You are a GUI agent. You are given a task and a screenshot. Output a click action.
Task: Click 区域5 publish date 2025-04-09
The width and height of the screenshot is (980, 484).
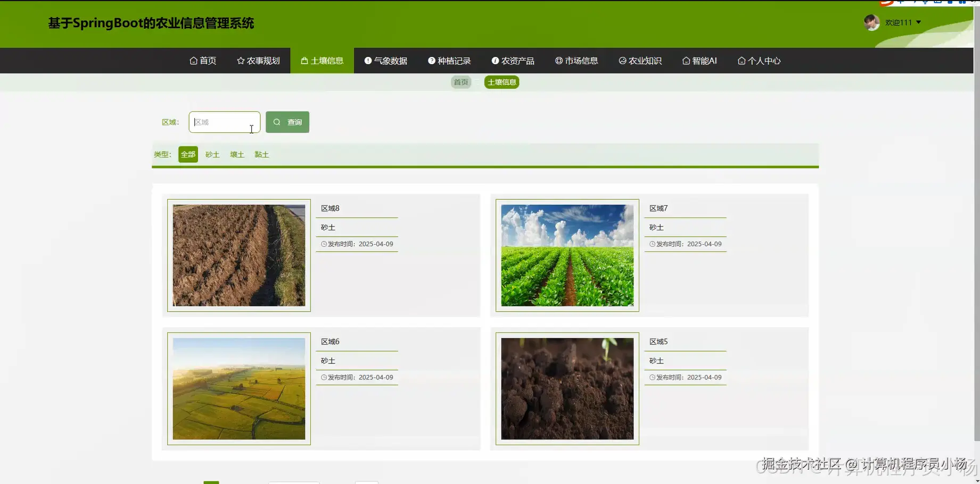point(704,378)
